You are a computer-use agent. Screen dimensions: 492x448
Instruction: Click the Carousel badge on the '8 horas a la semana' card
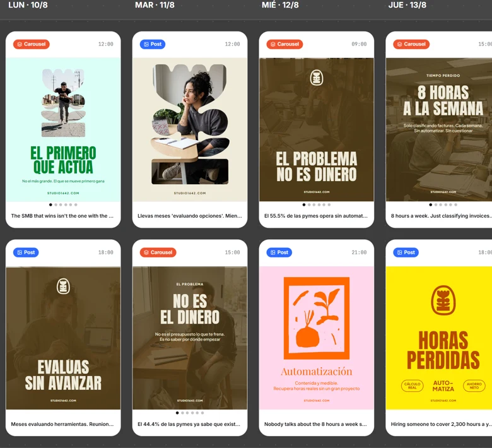(411, 44)
